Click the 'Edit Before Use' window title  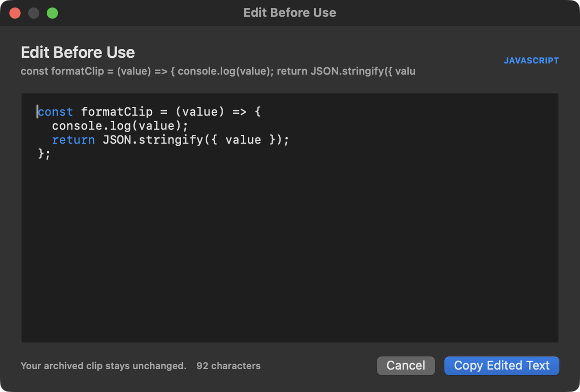pyautogui.click(x=290, y=13)
